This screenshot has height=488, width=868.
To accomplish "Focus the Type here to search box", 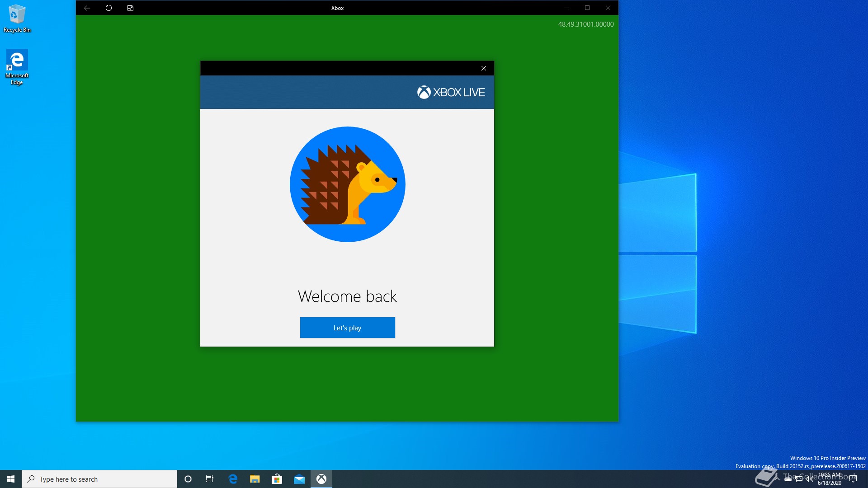I will tap(99, 479).
